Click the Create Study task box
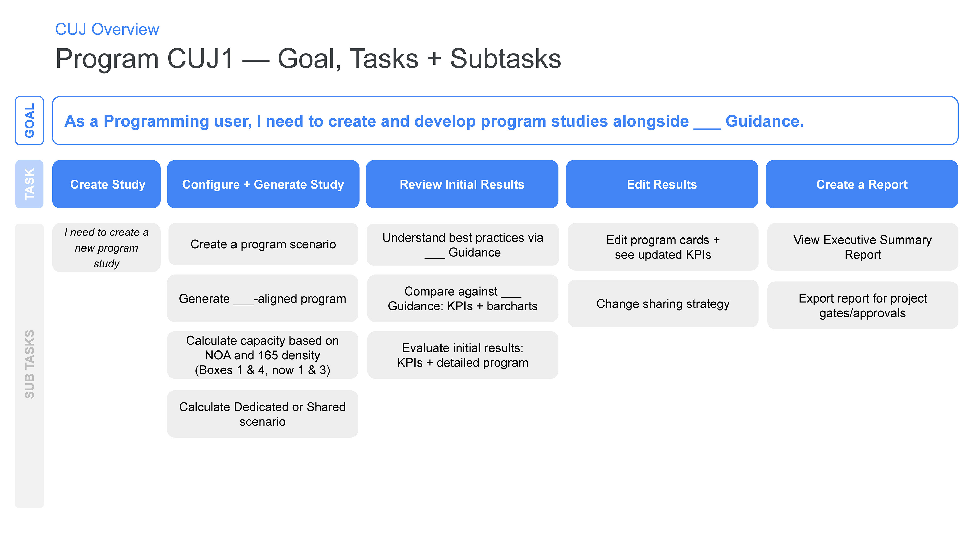This screenshot has width=980, height=551. pos(106,184)
